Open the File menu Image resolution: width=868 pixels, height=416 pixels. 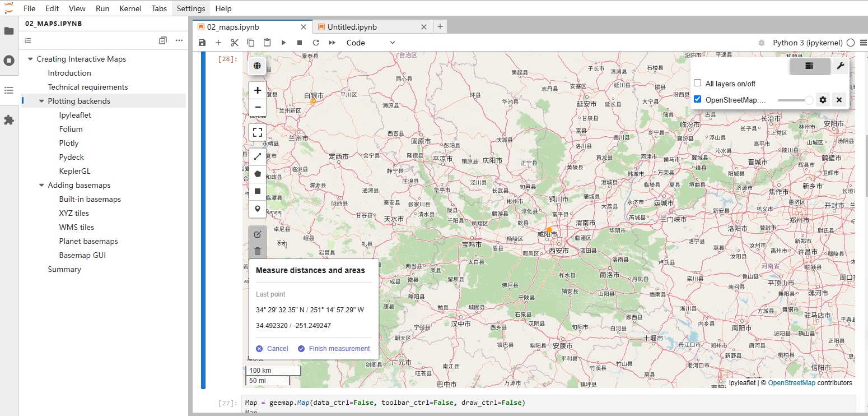pos(29,8)
